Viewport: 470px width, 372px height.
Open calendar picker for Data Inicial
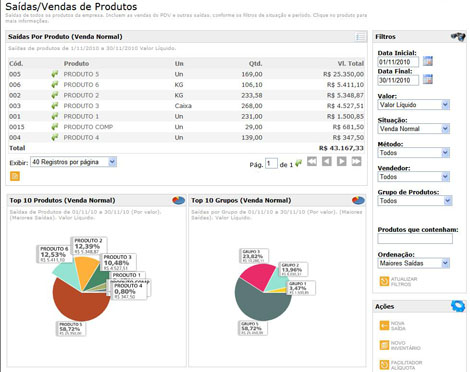(428, 61)
